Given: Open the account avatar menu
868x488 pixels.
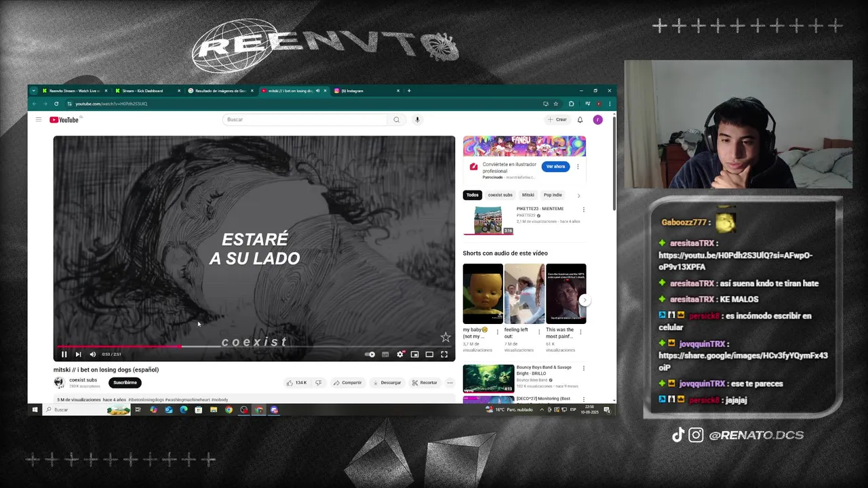Looking at the screenshot, I should [597, 119].
